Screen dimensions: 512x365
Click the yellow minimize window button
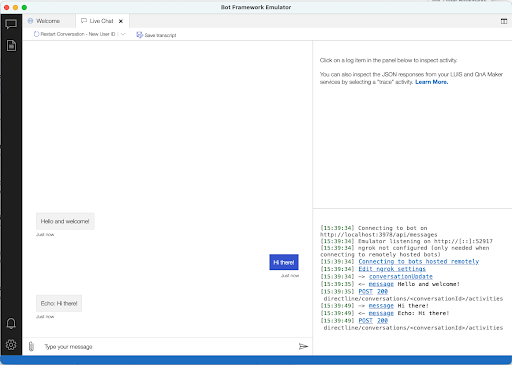pos(15,7)
